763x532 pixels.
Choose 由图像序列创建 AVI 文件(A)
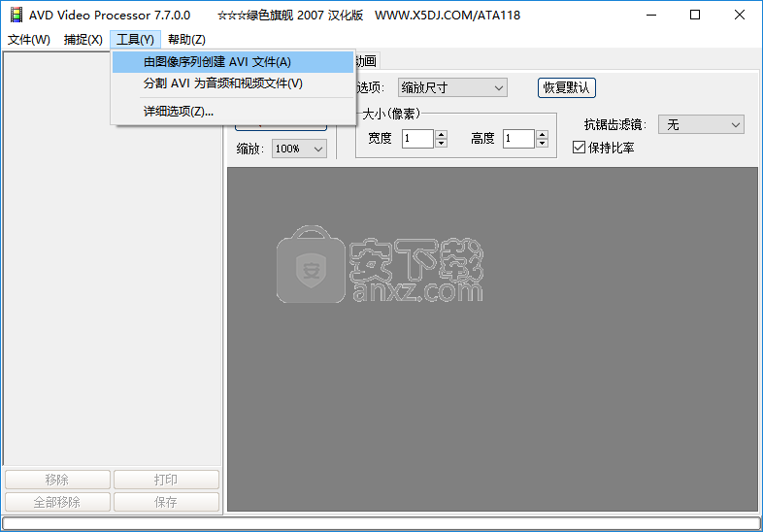tap(233, 62)
